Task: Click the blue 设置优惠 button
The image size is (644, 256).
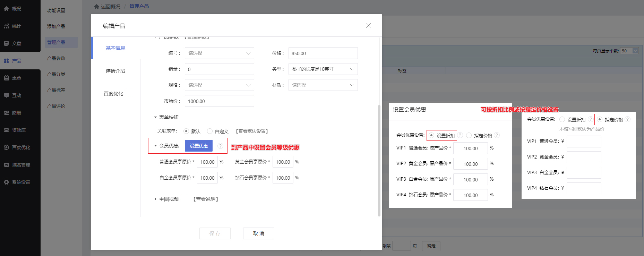Action: tap(199, 146)
